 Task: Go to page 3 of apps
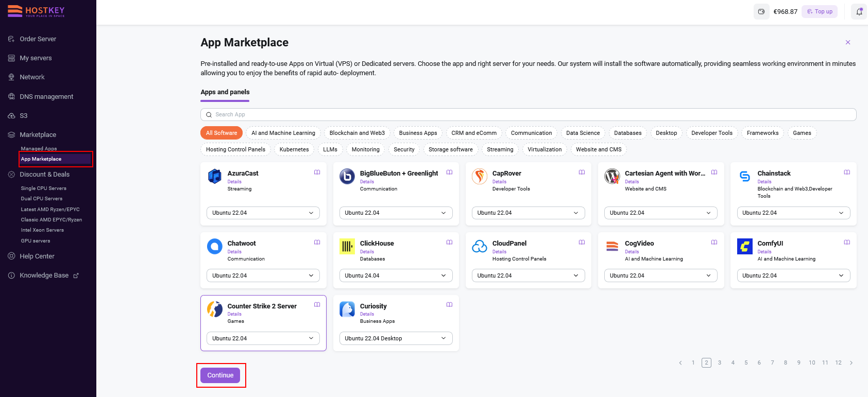720,363
